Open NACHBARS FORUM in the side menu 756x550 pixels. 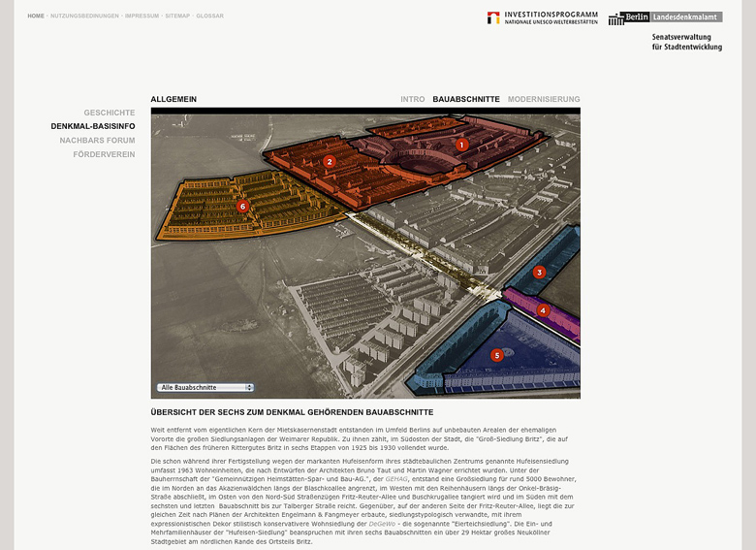tap(97, 141)
